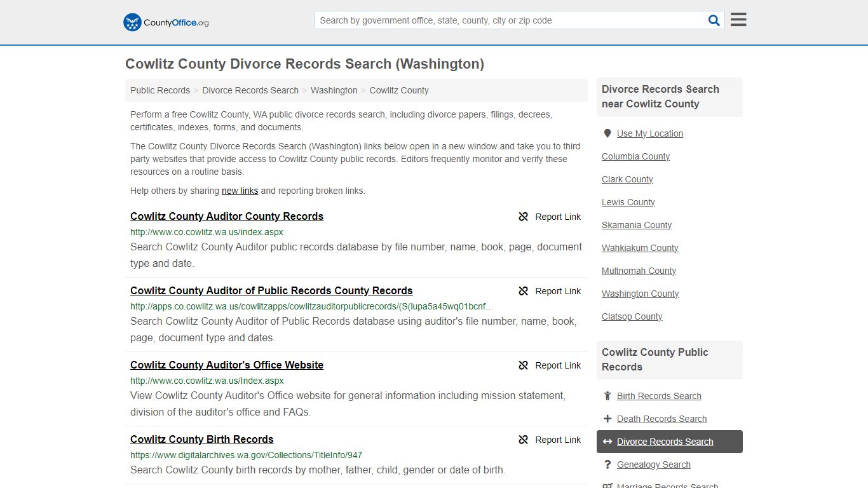
Task: Open highlighted Divorce Records Search sidebar item
Action: [670, 442]
